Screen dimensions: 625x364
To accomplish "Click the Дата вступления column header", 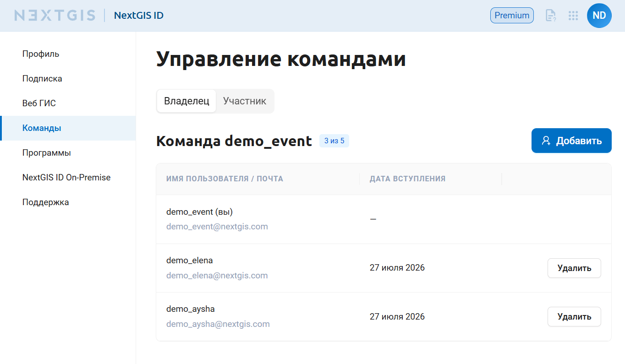I will 407,179.
